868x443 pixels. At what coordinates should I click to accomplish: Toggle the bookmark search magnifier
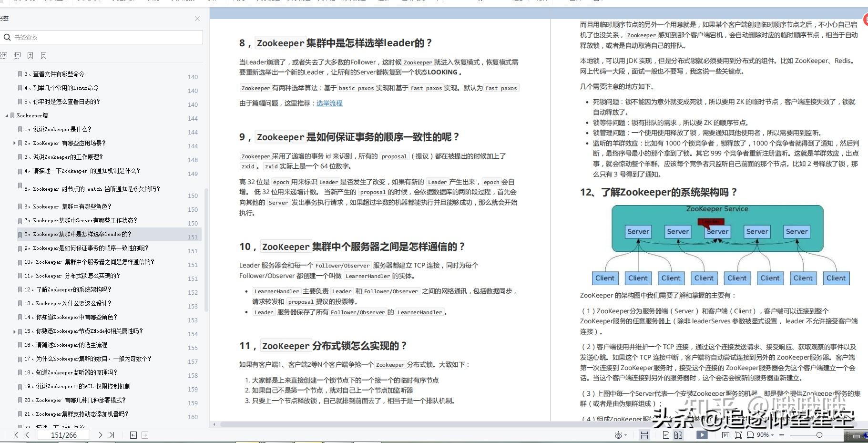pos(7,37)
